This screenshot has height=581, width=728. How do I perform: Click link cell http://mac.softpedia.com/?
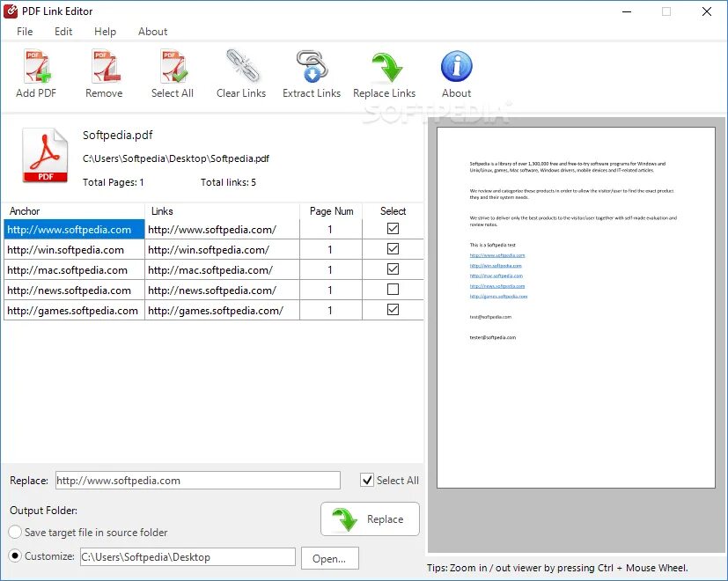coord(223,270)
